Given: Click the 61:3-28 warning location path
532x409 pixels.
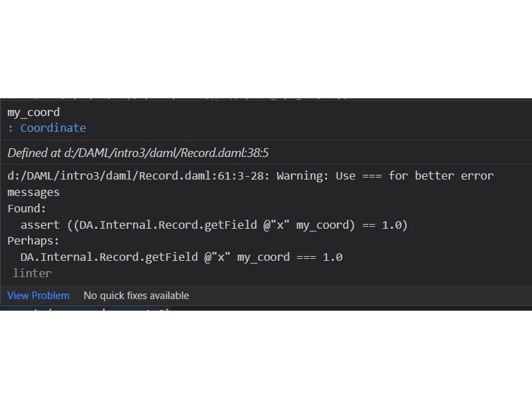Looking at the screenshot, I should click(x=139, y=175).
